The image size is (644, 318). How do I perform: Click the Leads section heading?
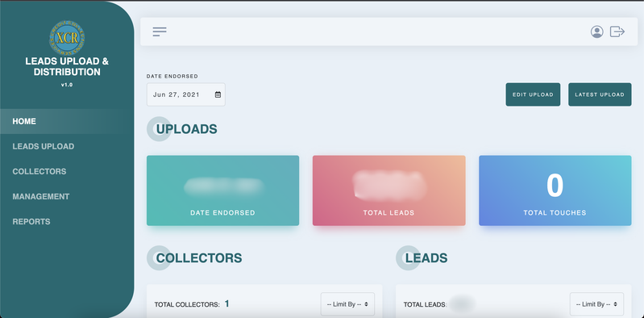pyautogui.click(x=426, y=258)
